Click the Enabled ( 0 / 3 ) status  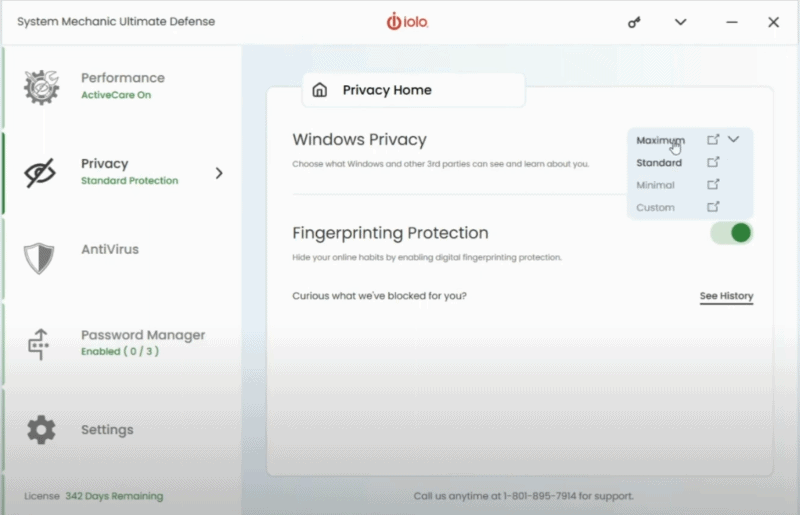120,351
